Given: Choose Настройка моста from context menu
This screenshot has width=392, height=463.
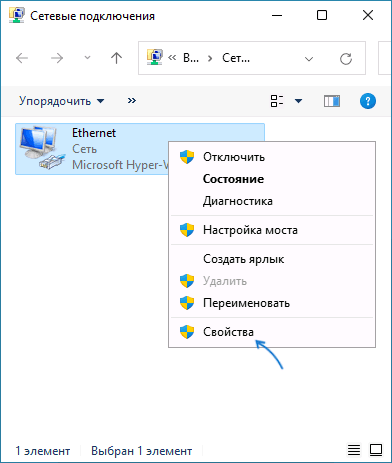Looking at the screenshot, I should [273, 230].
